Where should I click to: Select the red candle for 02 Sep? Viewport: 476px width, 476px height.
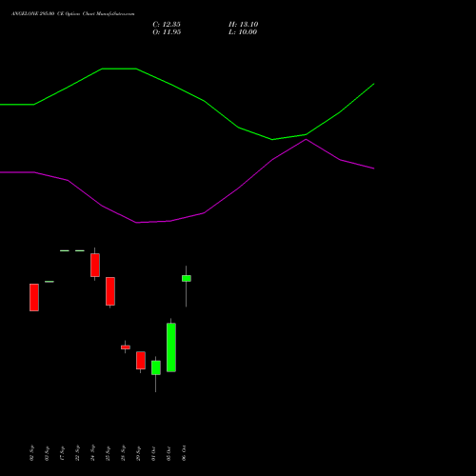34,297
